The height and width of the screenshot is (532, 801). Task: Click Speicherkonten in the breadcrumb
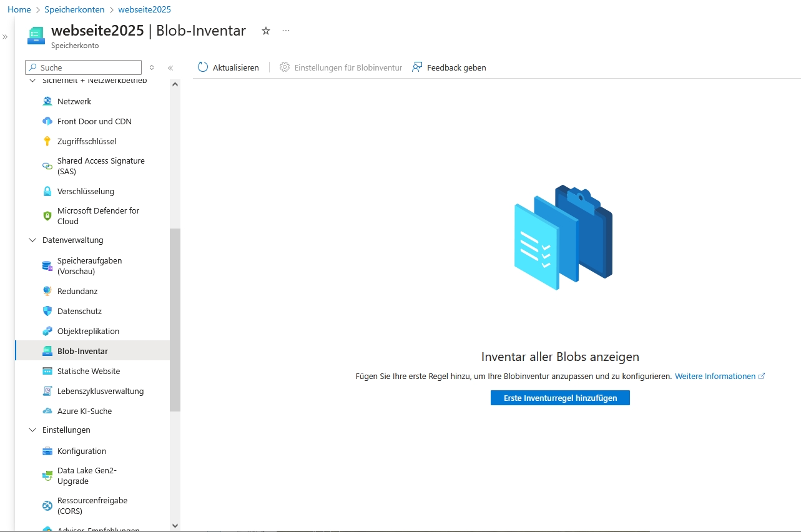coord(74,9)
